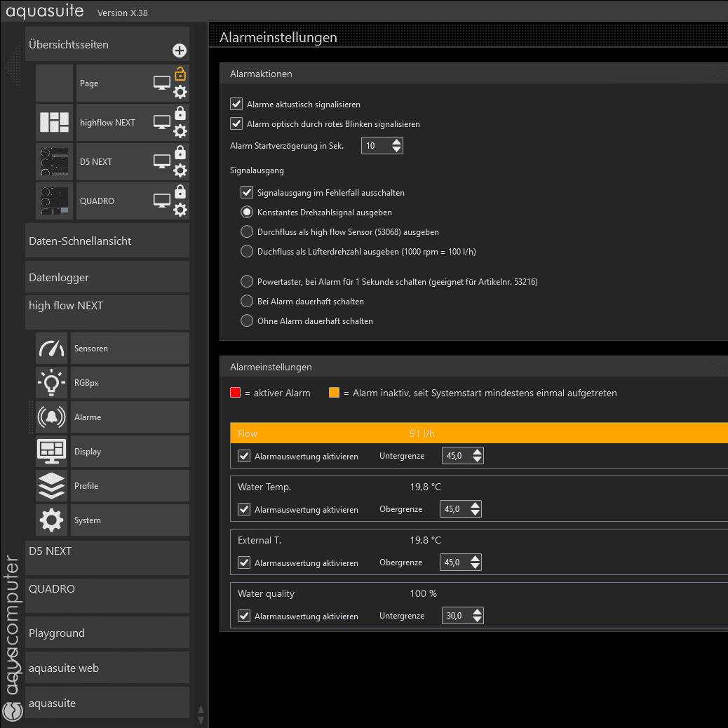Click the orange Flow alarm bar

pyautogui.click(x=479, y=433)
